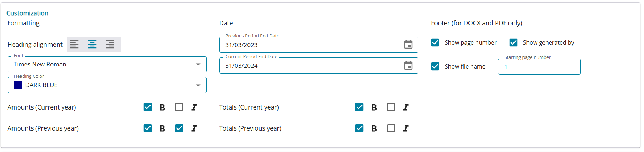
Task: Uncheck italic for Amounts (Previous year)
Action: (x=179, y=128)
